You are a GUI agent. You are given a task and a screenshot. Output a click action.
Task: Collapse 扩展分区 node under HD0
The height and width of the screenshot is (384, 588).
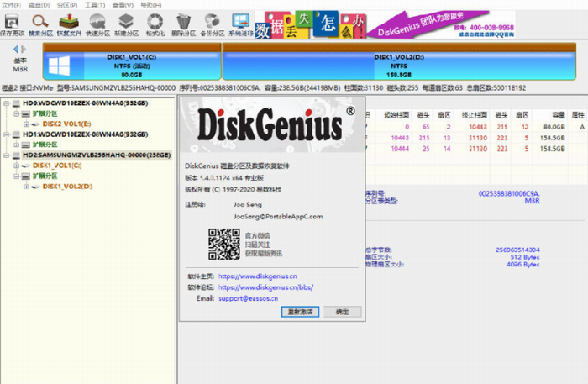16,113
